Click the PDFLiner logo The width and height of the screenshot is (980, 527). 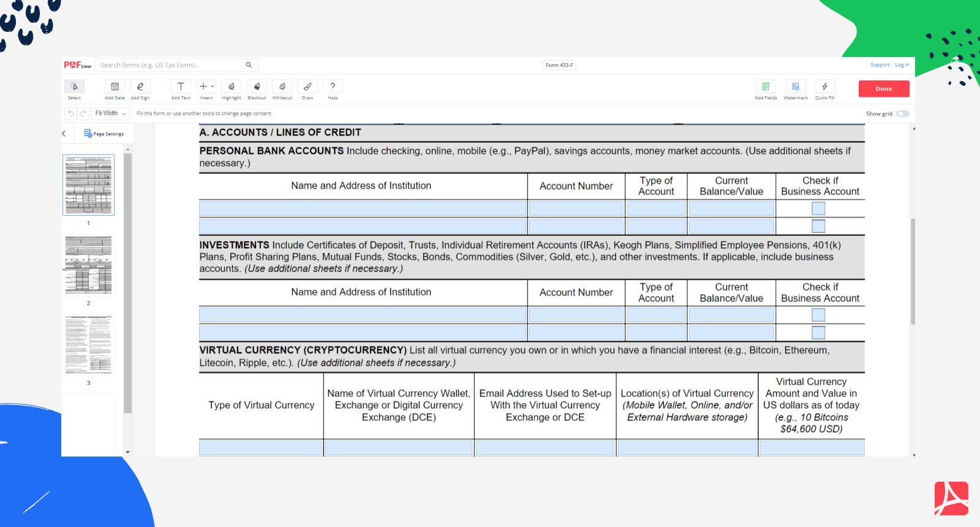click(x=78, y=65)
